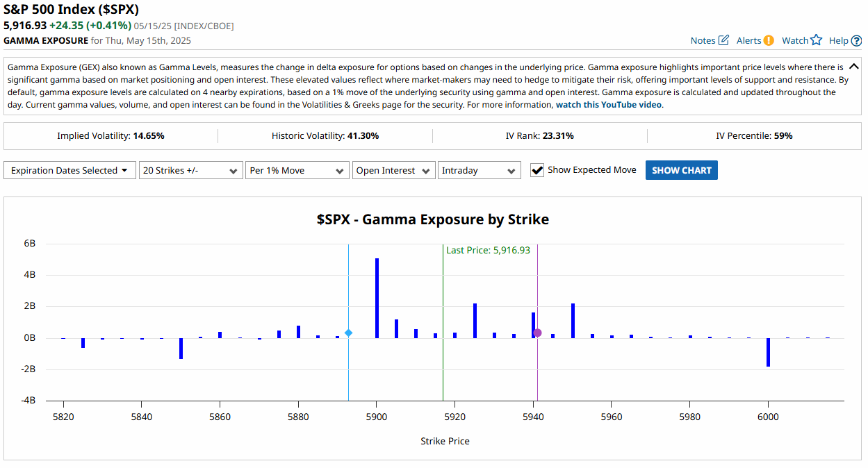Open the 20 Strikes +/- dropdown
The image size is (868, 468).
point(190,170)
